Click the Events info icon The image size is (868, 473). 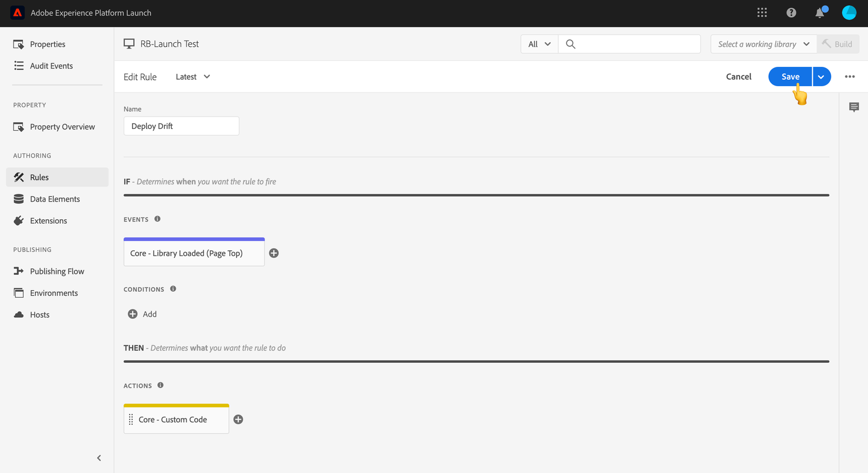tap(157, 219)
